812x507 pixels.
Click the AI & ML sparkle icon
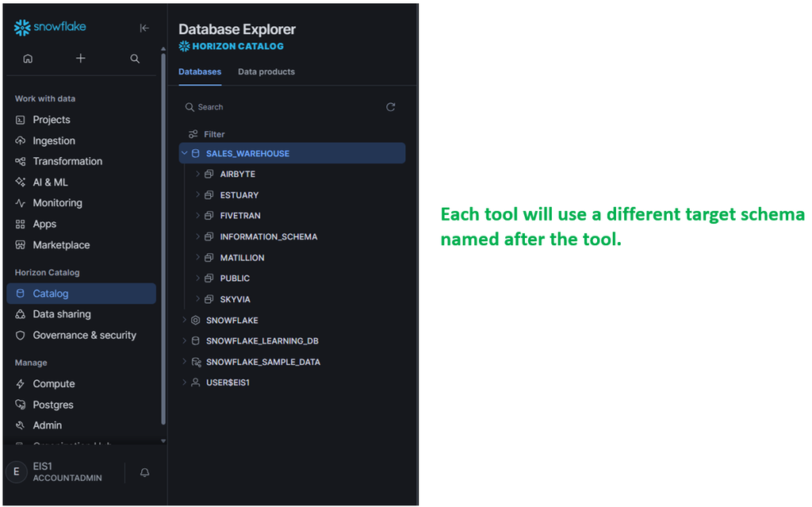(x=20, y=182)
